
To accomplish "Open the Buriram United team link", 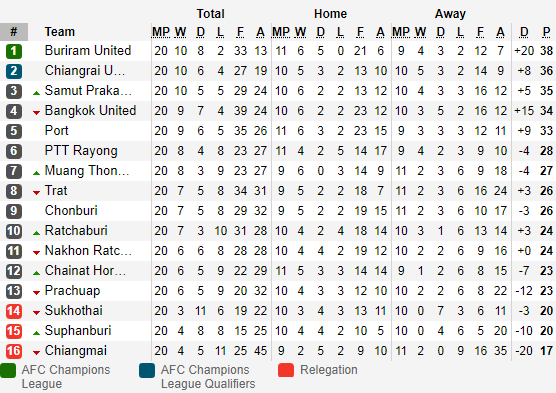I will pos(88,50).
